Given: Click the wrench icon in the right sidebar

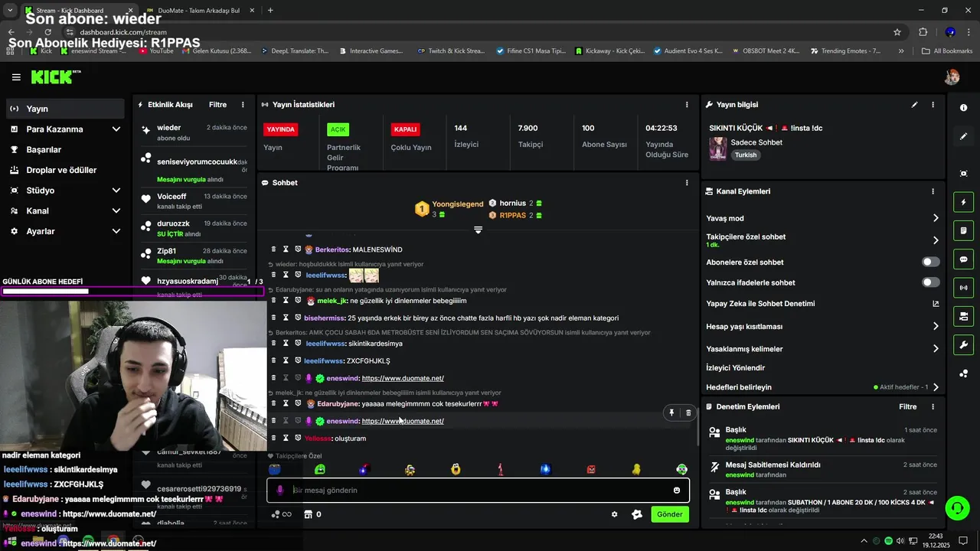Looking at the screenshot, I should coord(963,344).
